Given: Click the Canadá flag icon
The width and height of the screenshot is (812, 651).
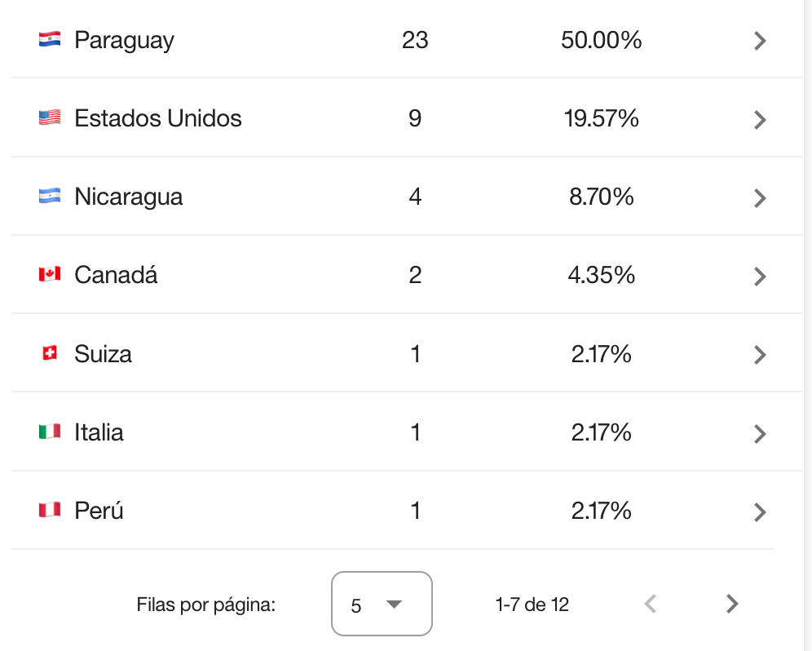Looking at the screenshot, I should pos(50,275).
